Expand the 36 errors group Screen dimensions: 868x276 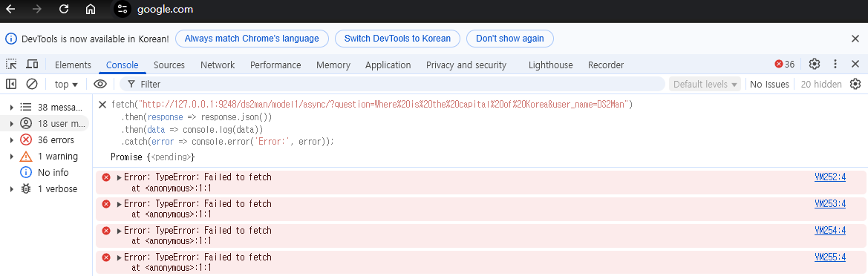point(12,140)
